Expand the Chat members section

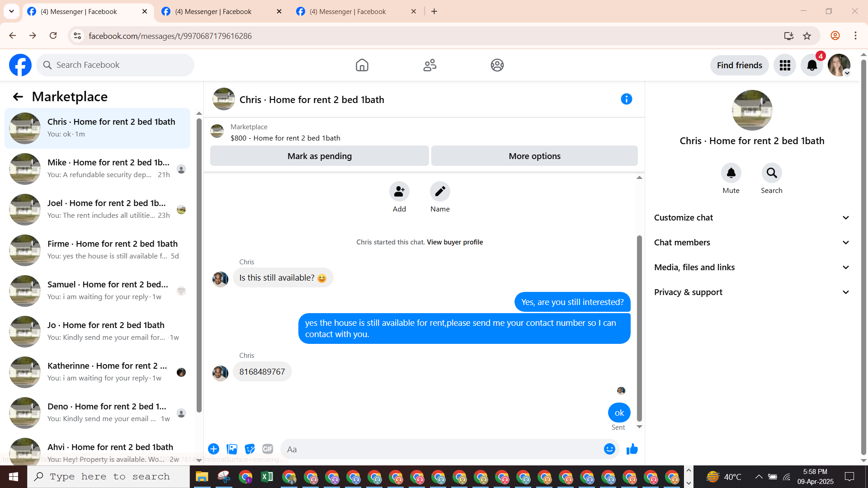point(752,243)
